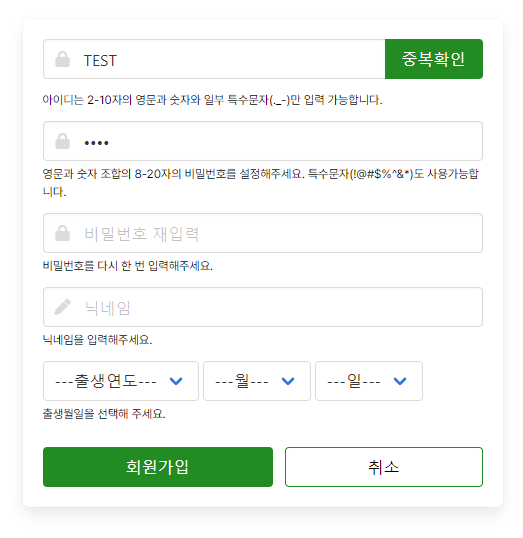Click the lock icon beside the TEST ID
523x538 pixels.
click(x=62, y=59)
